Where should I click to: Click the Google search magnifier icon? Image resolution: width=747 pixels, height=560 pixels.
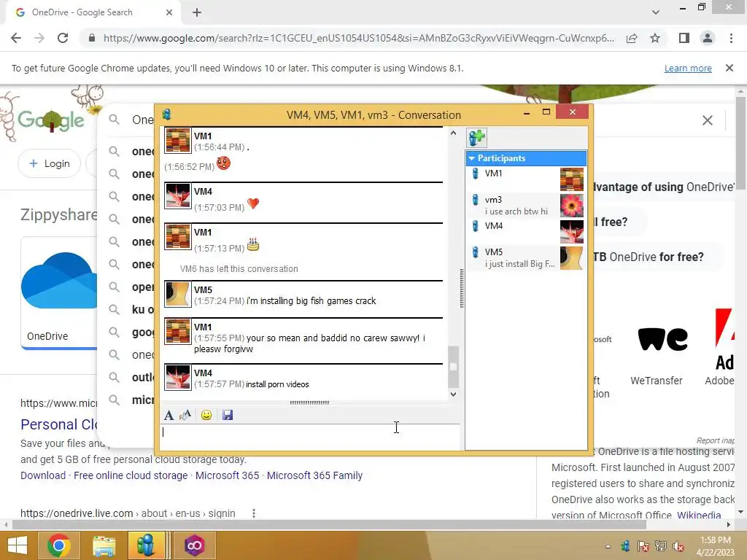[x=114, y=120]
